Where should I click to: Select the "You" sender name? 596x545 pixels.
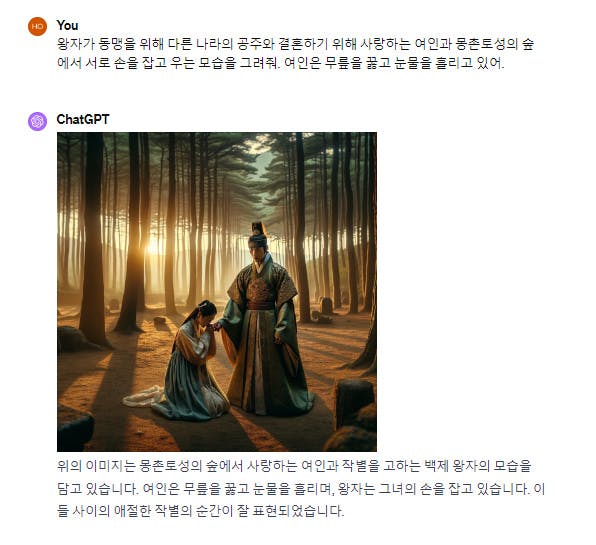tap(67, 25)
